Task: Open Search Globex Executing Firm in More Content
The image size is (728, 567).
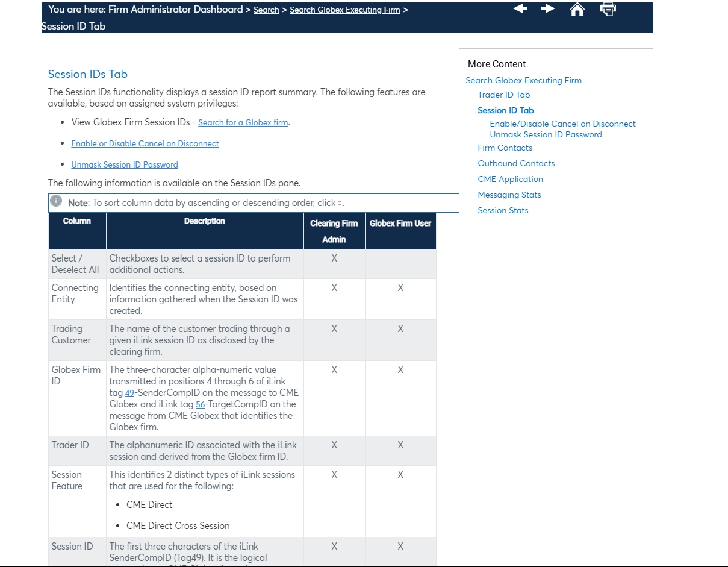Action: point(524,80)
